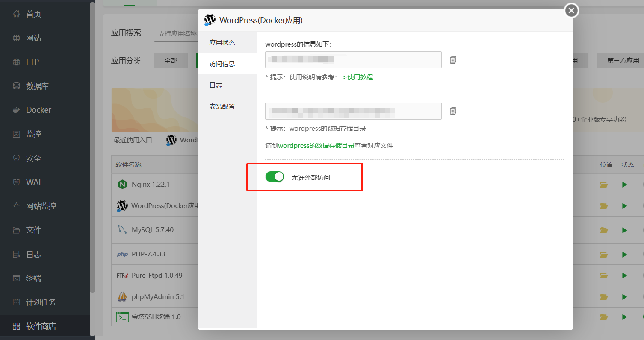Open the 安装配置 tab
This screenshot has height=340, width=644.
pyautogui.click(x=228, y=106)
